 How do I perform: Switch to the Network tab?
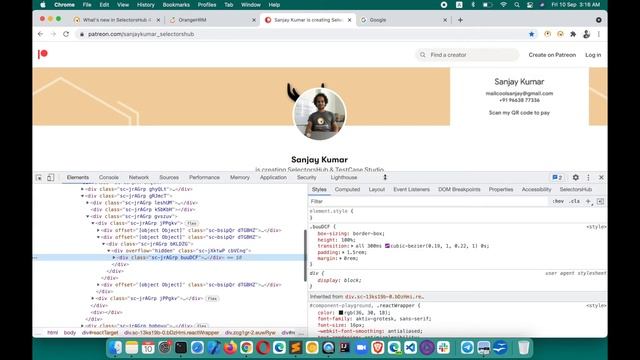pos(139,178)
